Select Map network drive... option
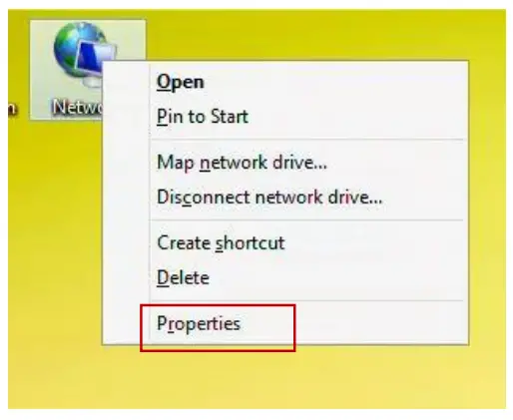 (x=242, y=163)
